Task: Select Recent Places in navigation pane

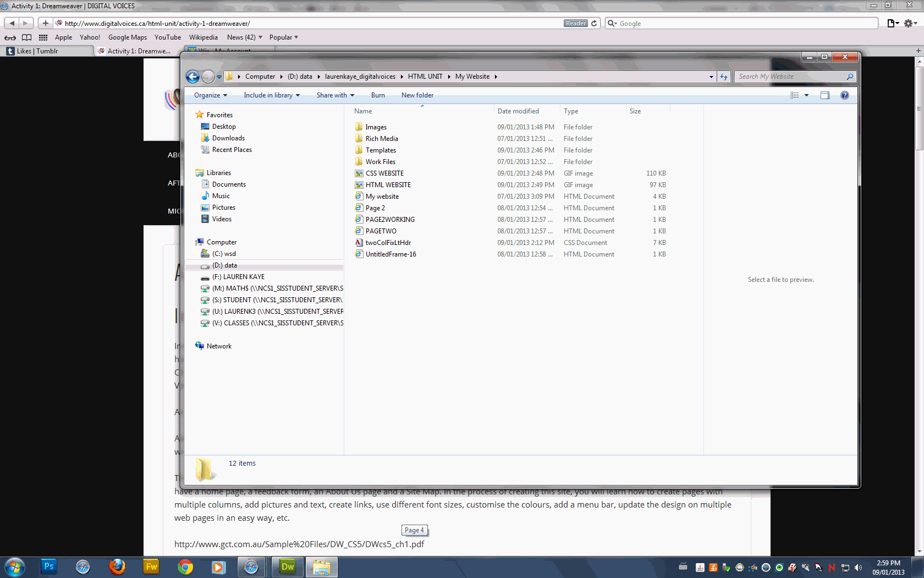Action: click(x=232, y=150)
